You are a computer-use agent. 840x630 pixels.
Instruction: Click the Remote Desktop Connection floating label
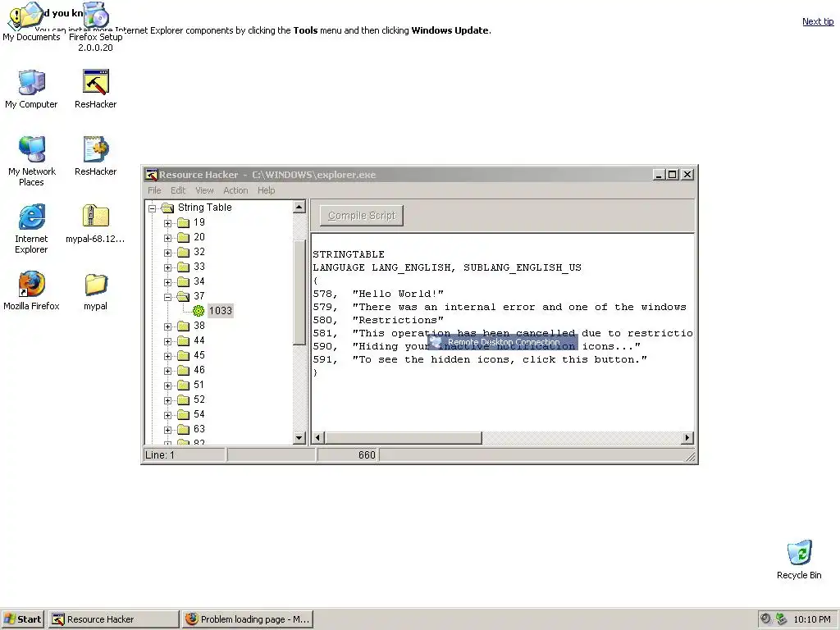tap(503, 342)
